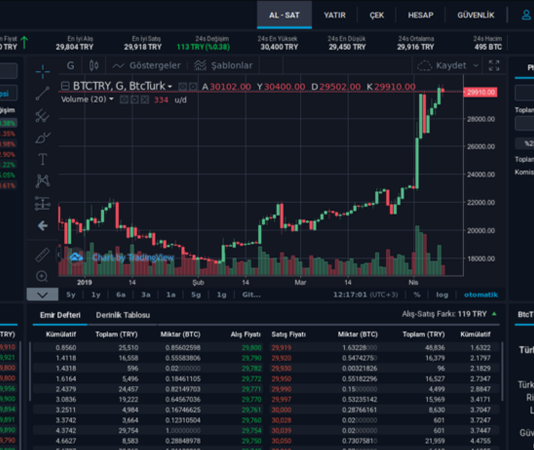
Task: Select the ruler measure tool
Action: pyautogui.click(x=43, y=255)
